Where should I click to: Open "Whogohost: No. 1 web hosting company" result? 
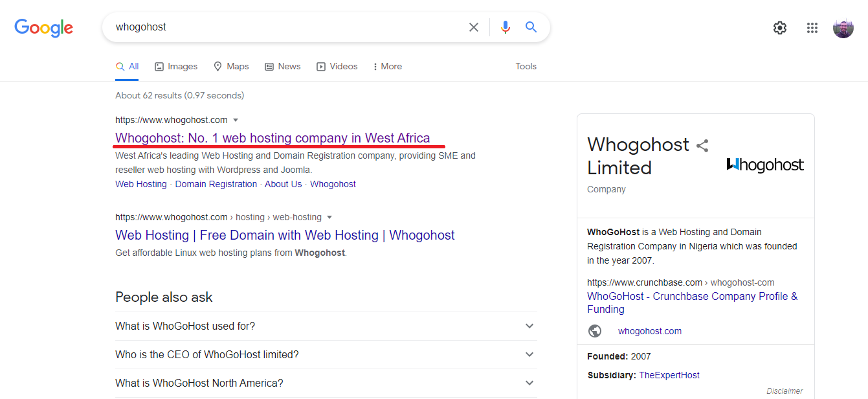(273, 138)
